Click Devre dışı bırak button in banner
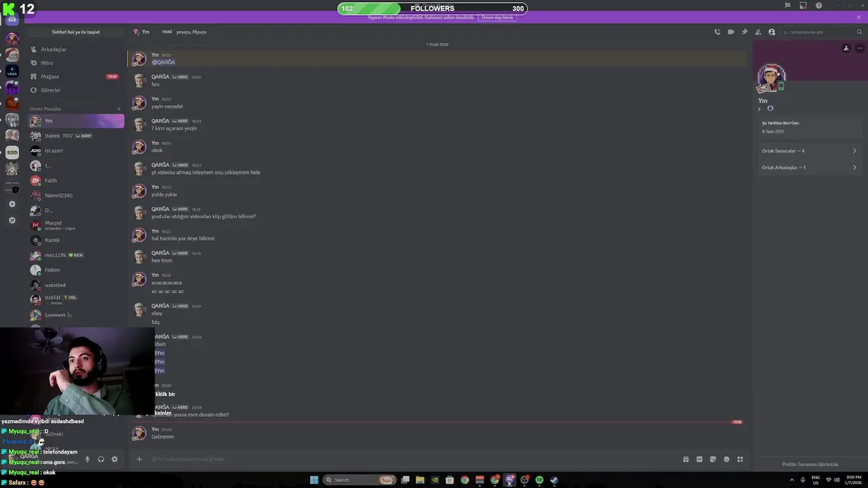This screenshot has height=488, width=868. coord(497,17)
